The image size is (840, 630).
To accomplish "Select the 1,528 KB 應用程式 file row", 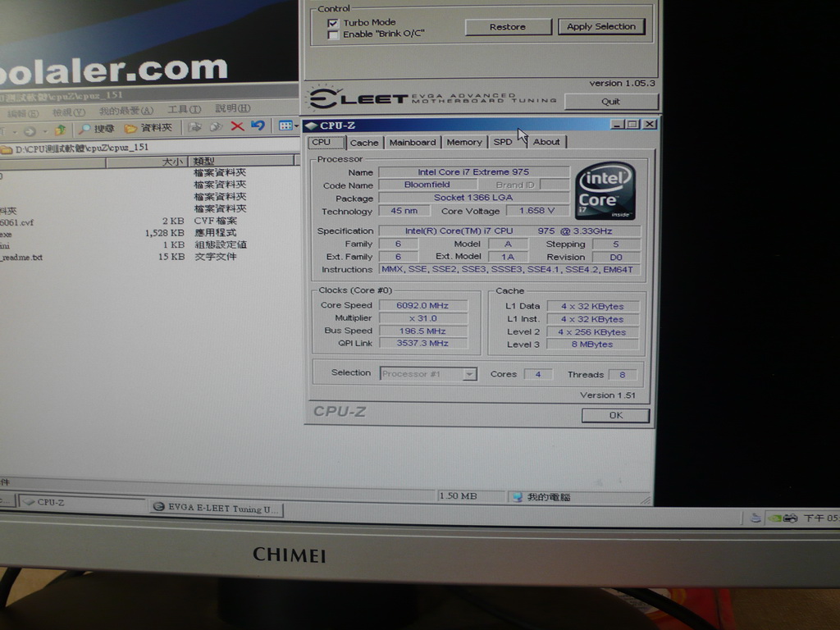I will click(118, 233).
